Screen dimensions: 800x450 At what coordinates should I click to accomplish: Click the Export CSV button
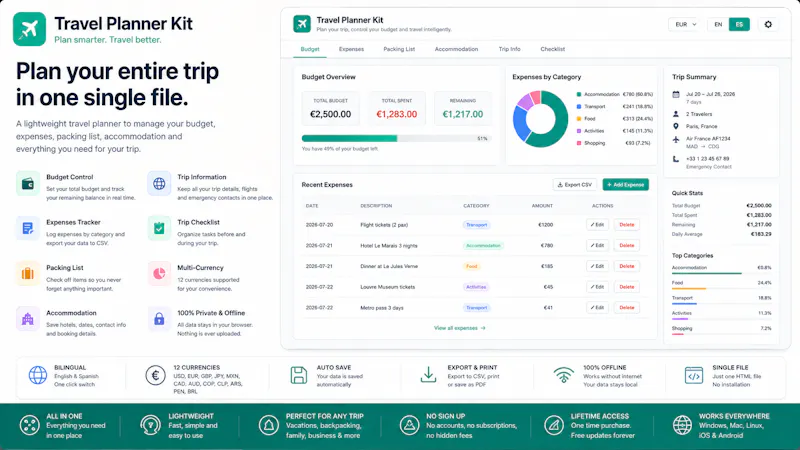point(574,185)
